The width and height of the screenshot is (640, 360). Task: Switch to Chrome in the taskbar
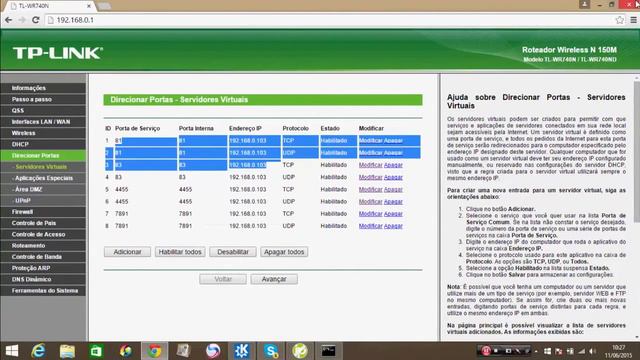[x=154, y=351]
